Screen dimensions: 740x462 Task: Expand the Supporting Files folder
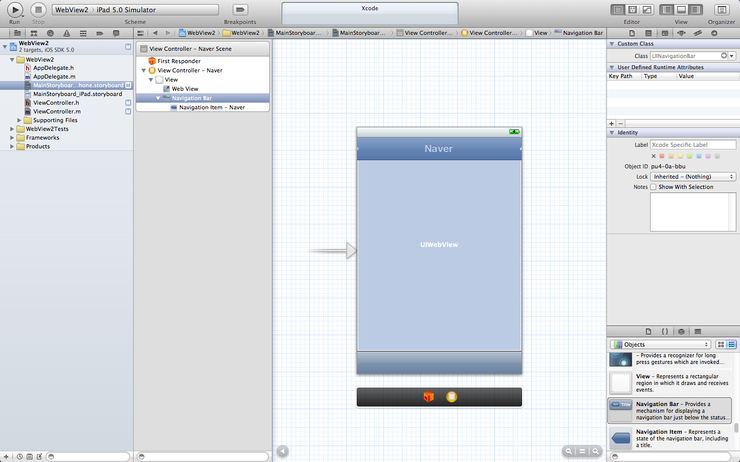point(19,120)
